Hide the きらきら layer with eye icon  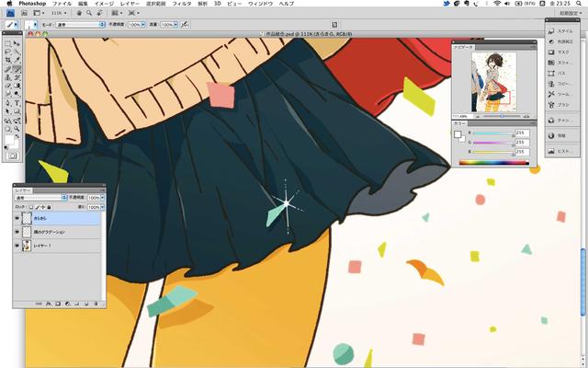17,219
